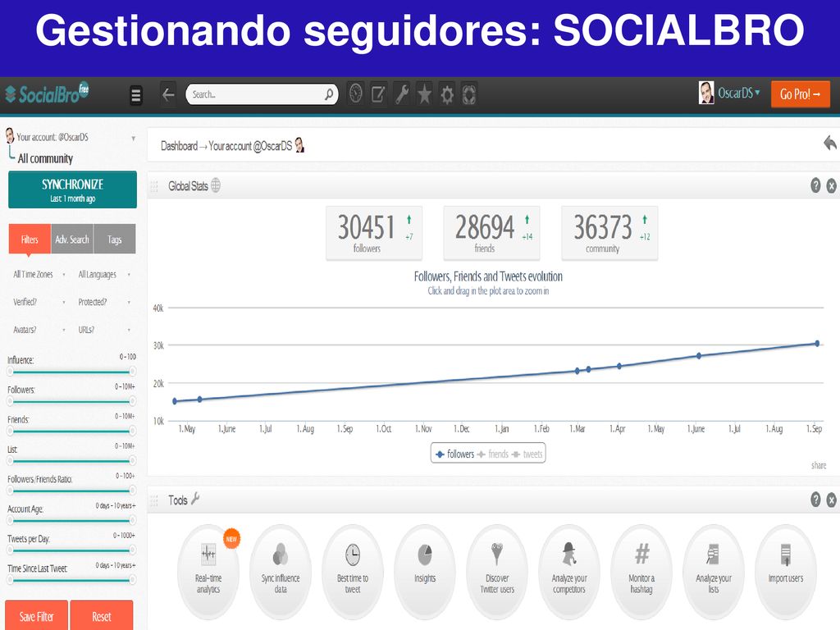Open the hamburger menu icon
Screen dimensions: 840x630
136,95
